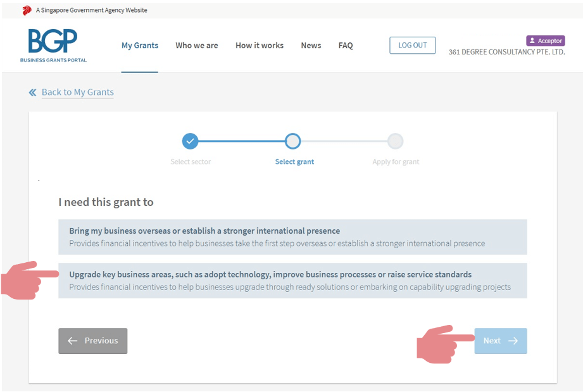This screenshot has width=583, height=392.
Task: Click the person icon in Acceptor badge
Action: click(532, 41)
